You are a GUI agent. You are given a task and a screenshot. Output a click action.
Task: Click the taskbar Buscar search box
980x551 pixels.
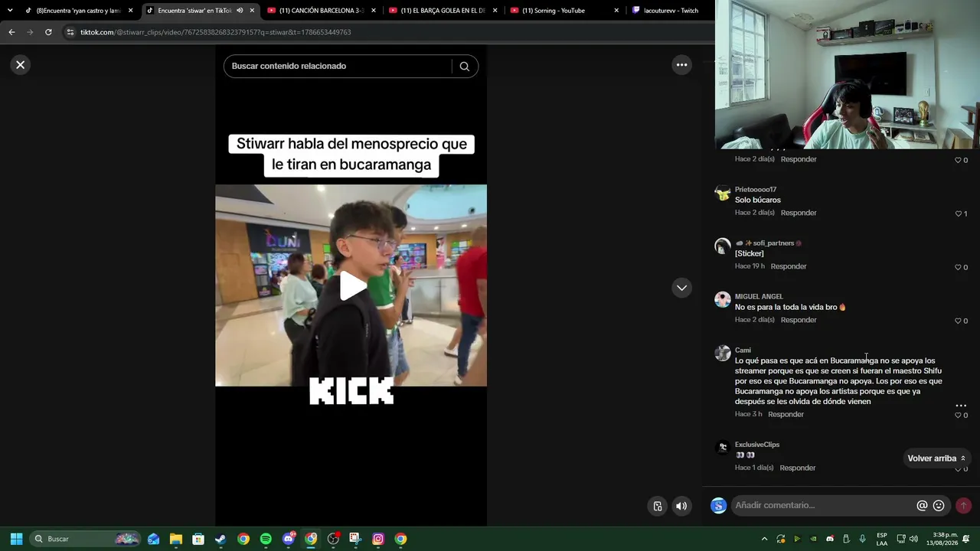click(x=86, y=539)
